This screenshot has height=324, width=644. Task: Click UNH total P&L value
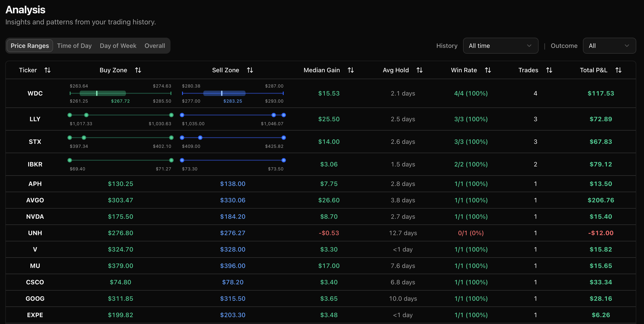pos(600,233)
